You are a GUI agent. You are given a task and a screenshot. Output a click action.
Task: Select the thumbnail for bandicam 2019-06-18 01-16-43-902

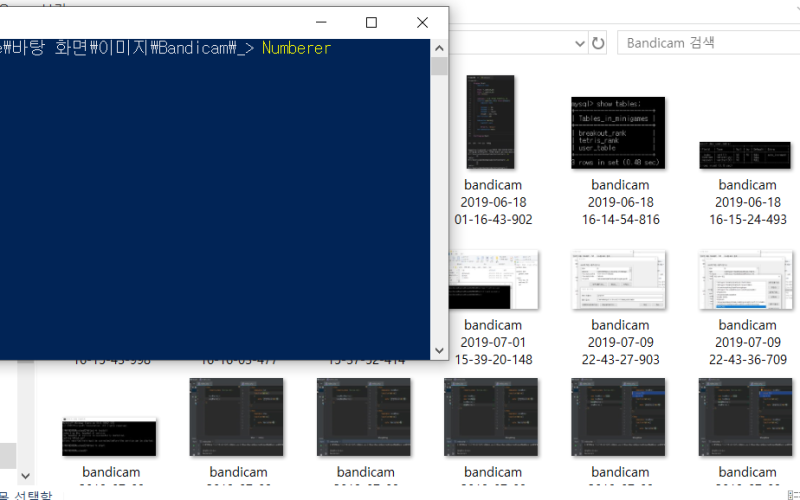pos(492,135)
